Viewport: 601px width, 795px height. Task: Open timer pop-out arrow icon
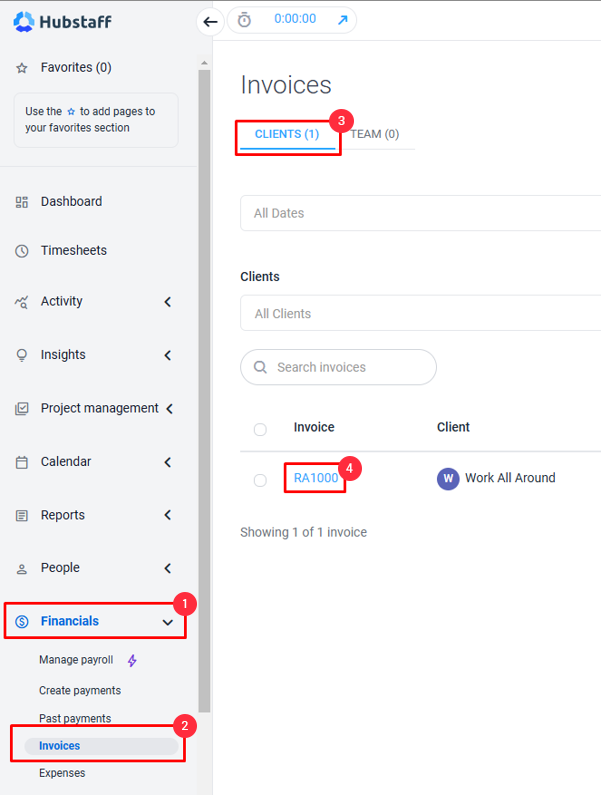tap(343, 20)
